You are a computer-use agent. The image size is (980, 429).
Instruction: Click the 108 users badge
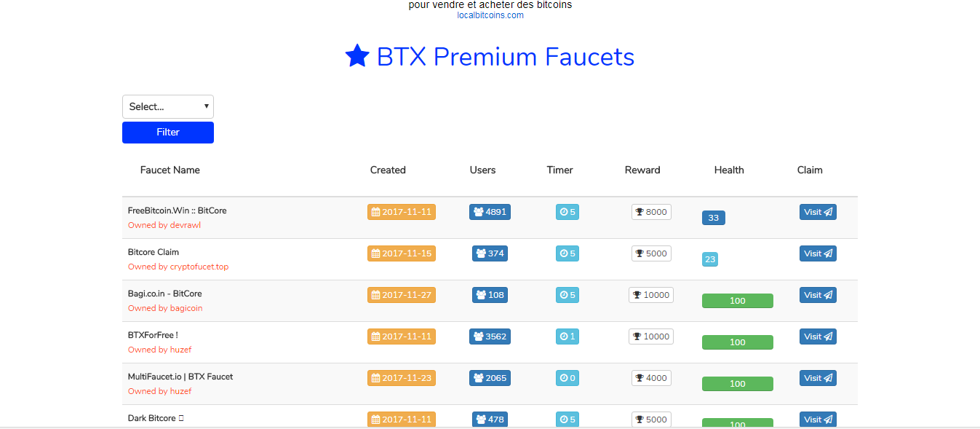[490, 295]
